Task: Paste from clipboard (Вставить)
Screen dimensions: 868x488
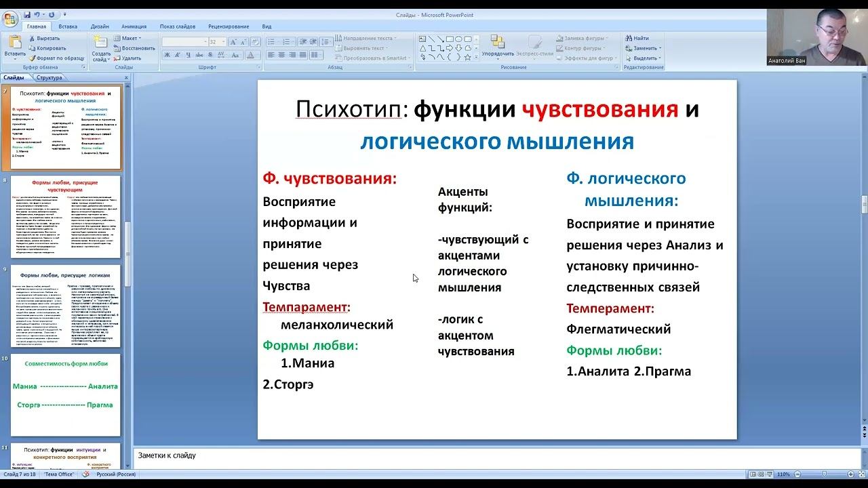Action: [15, 46]
